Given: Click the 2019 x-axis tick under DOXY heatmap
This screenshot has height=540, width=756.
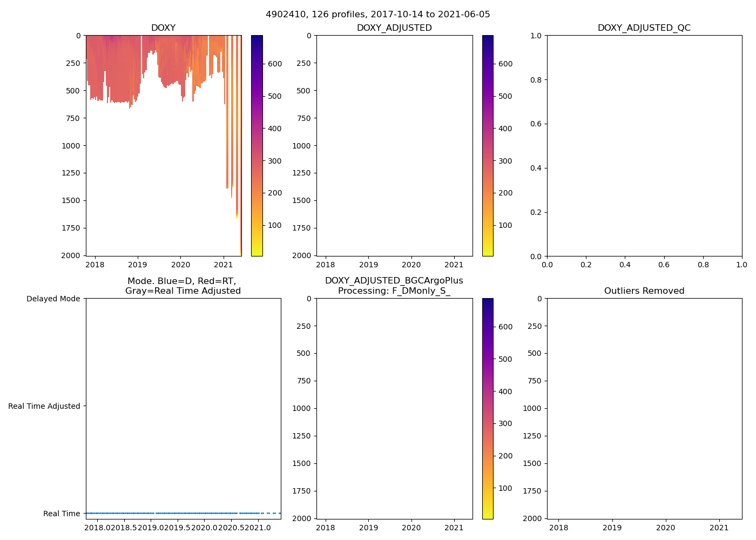Looking at the screenshot, I should click(x=138, y=265).
